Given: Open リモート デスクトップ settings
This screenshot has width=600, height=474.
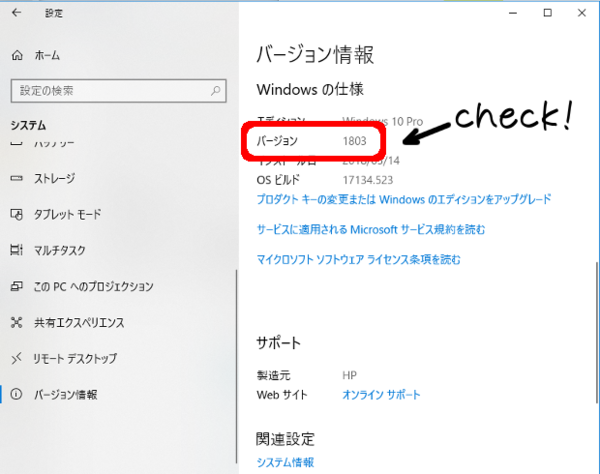Looking at the screenshot, I should (x=75, y=358).
